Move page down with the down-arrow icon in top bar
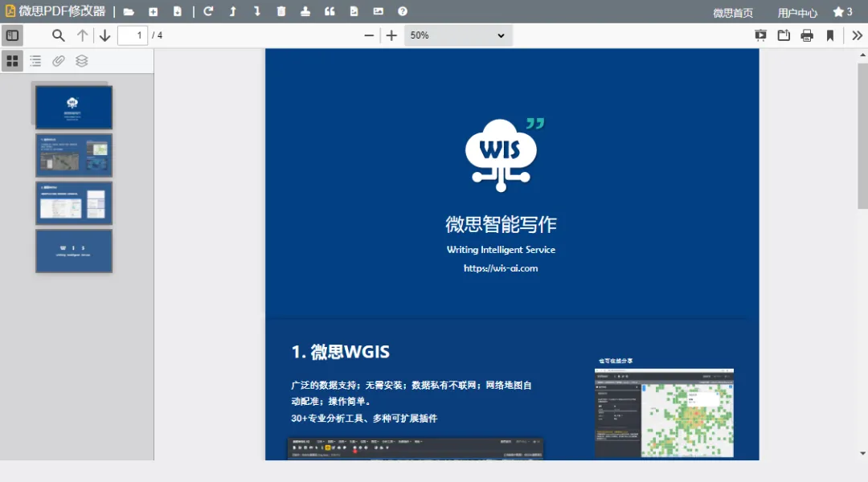This screenshot has width=868, height=482. click(x=257, y=11)
